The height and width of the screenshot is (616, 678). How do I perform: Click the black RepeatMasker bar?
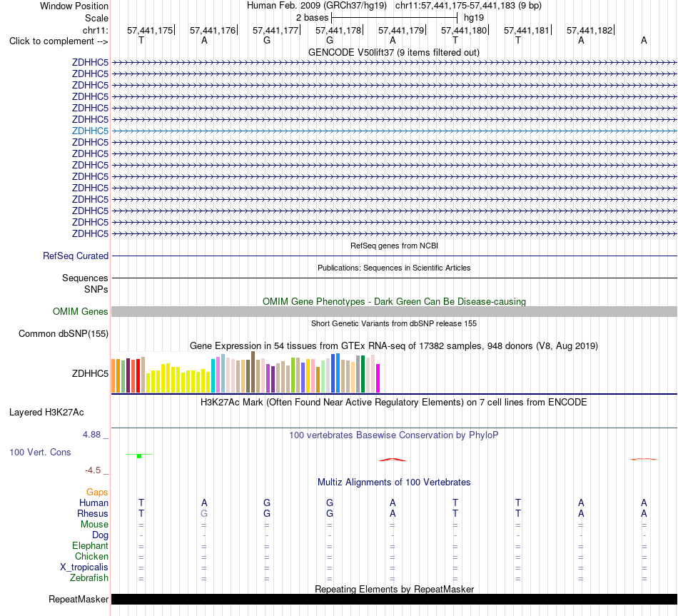click(394, 599)
